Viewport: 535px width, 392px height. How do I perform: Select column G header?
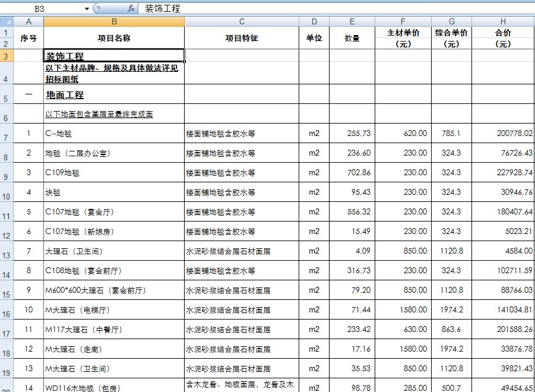(x=452, y=22)
